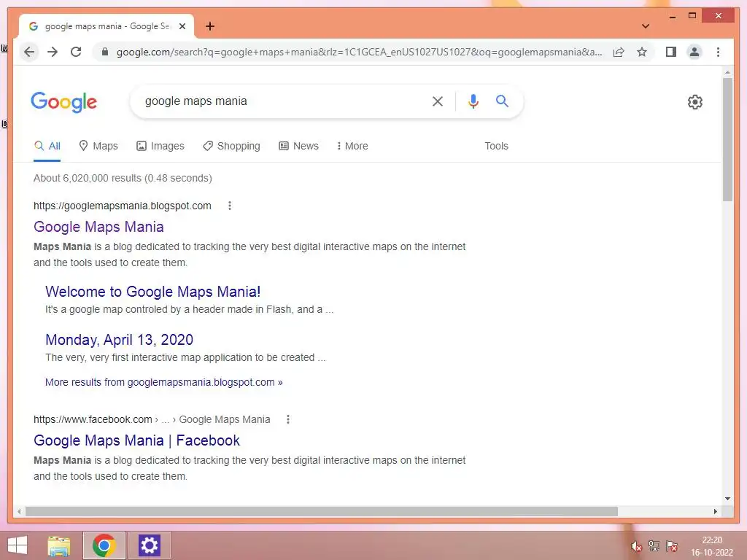This screenshot has width=747, height=560.
Task: Open the Google Maps Mania result link
Action: (x=98, y=227)
